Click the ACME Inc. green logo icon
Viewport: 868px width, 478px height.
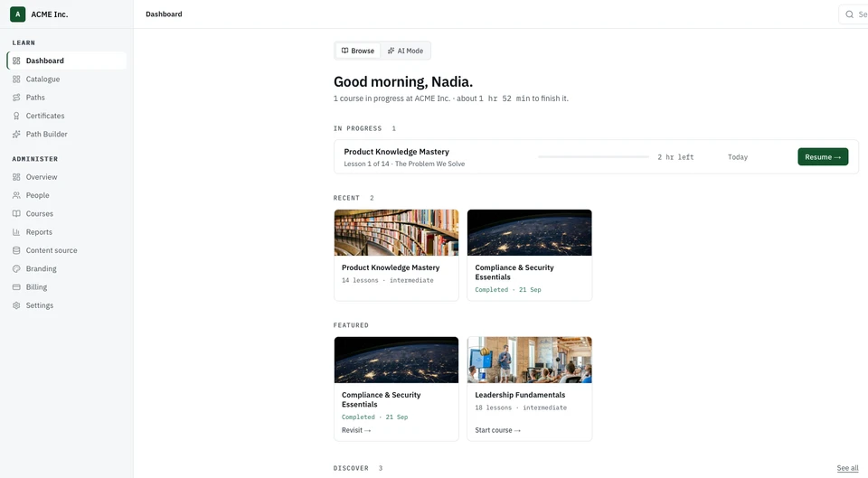[18, 14]
